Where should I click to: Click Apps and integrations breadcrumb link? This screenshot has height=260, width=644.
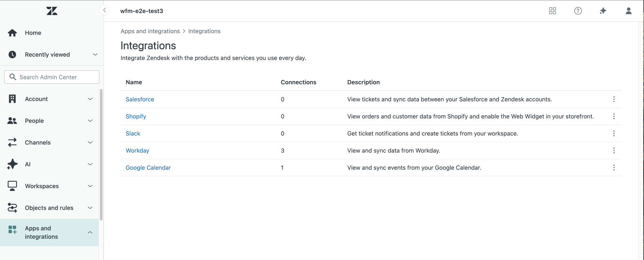150,31
